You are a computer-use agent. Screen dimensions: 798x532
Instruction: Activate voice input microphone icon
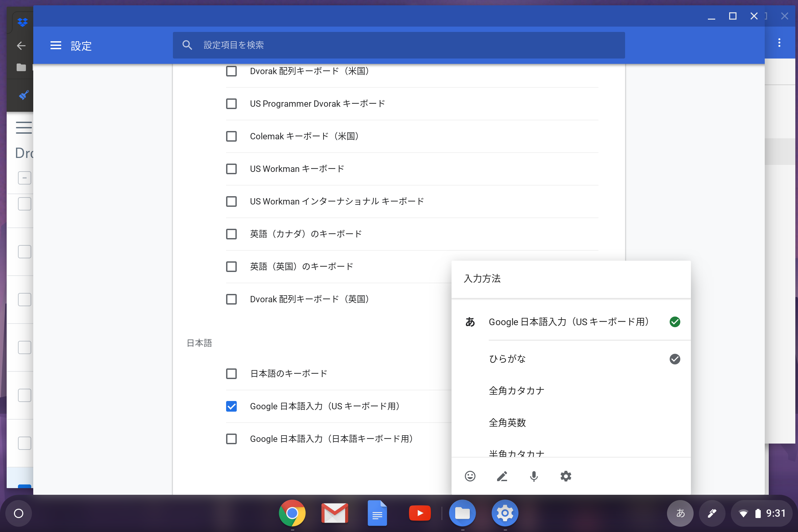click(x=534, y=476)
